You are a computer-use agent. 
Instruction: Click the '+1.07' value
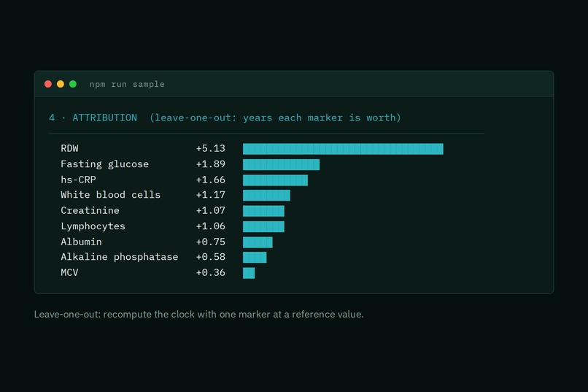[x=210, y=211]
